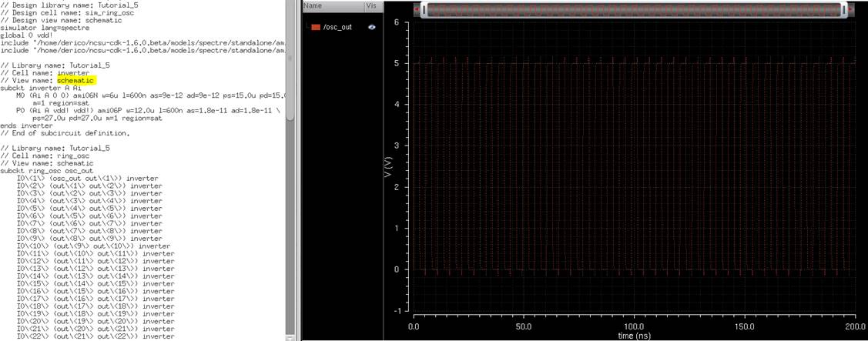Click the left red arrow on zoom bar

[x=416, y=10]
